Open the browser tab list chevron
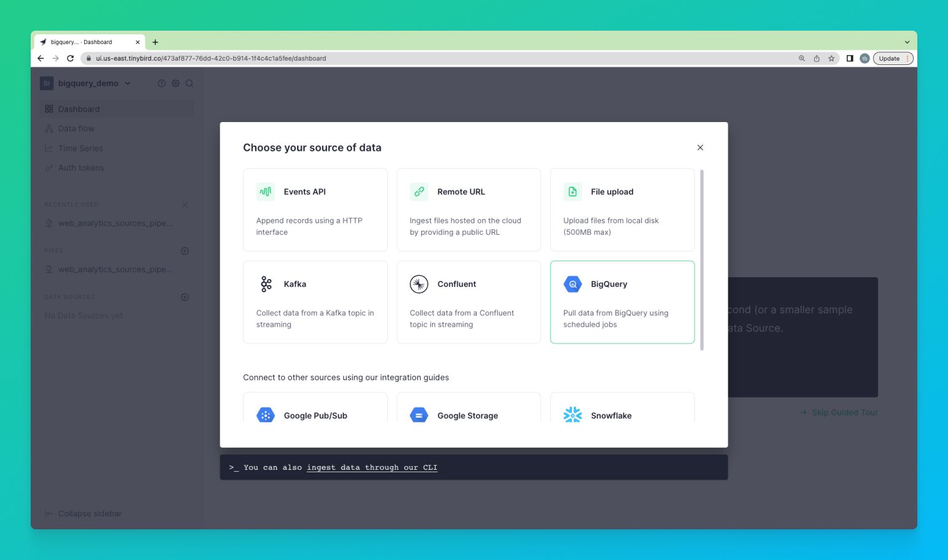948x560 pixels. [907, 42]
